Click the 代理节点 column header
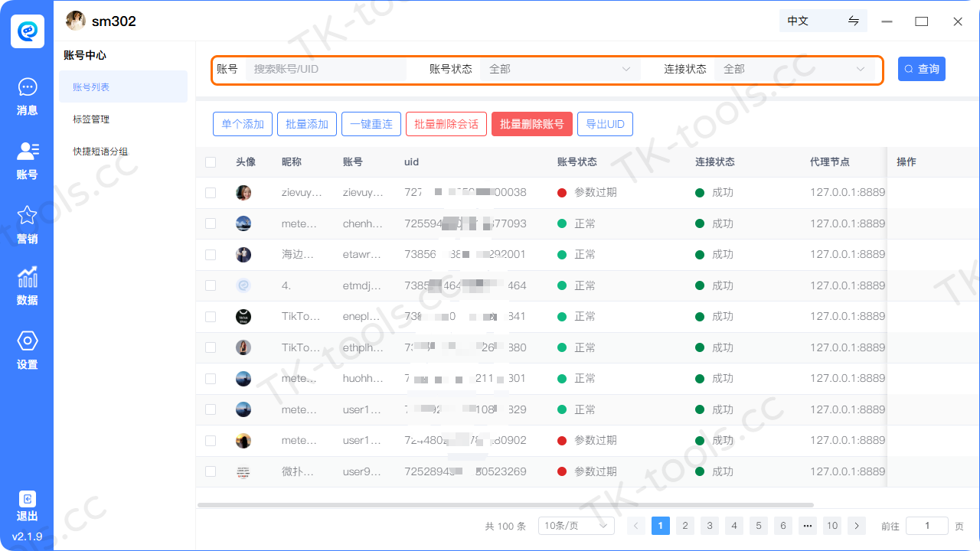980x551 pixels. (830, 162)
